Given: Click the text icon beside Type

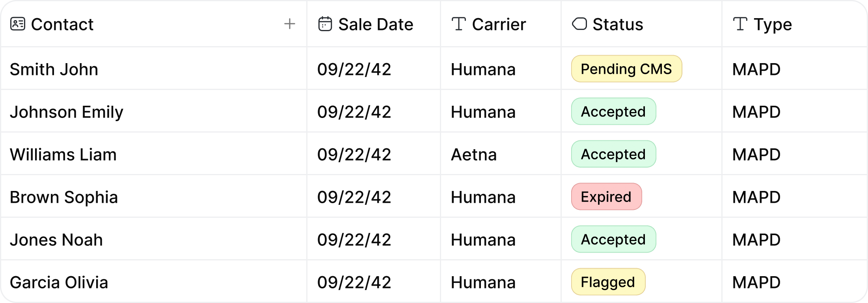Looking at the screenshot, I should tap(740, 24).
